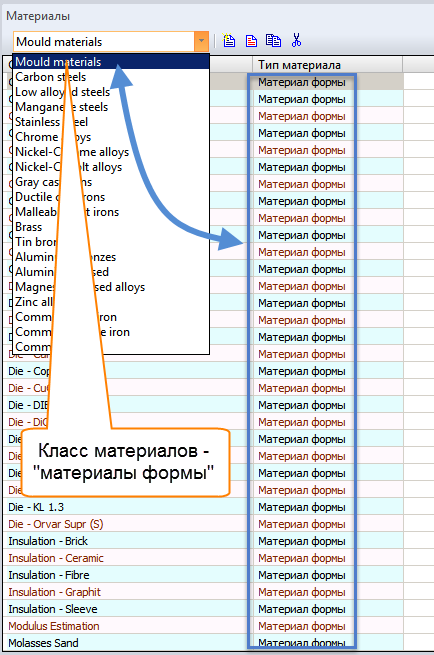The height and width of the screenshot is (655, 434).
Task: Collapse the material class dropdown arrow
Action: (201, 41)
